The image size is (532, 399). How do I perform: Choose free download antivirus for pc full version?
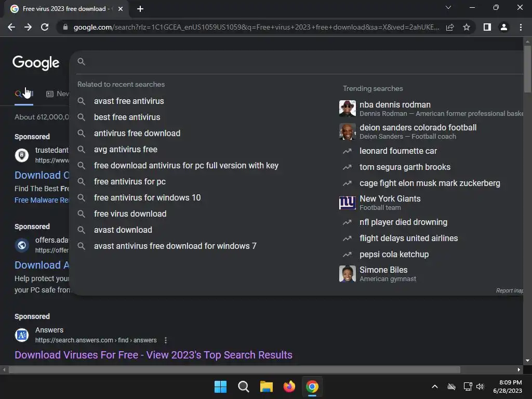point(186,166)
